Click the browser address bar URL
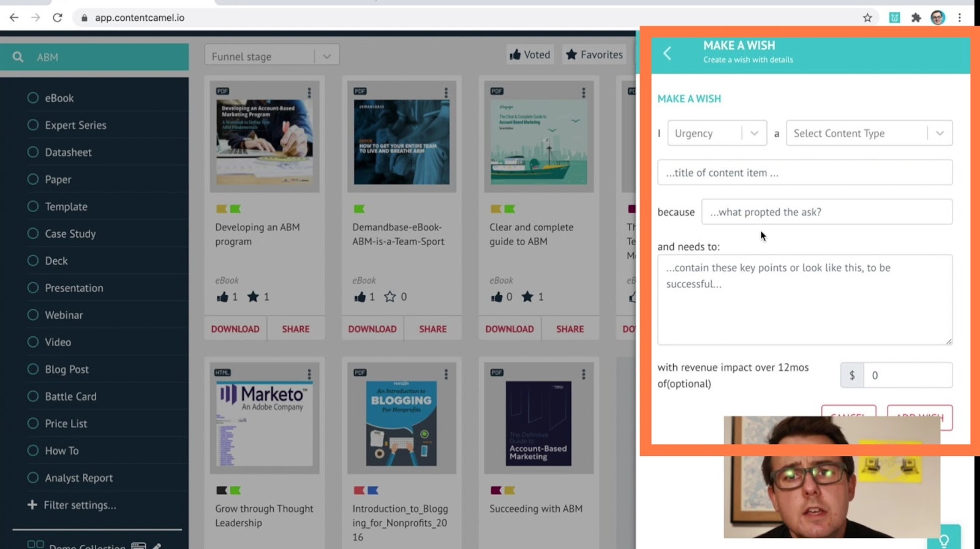The height and width of the screenshot is (549, 980). 140,18
